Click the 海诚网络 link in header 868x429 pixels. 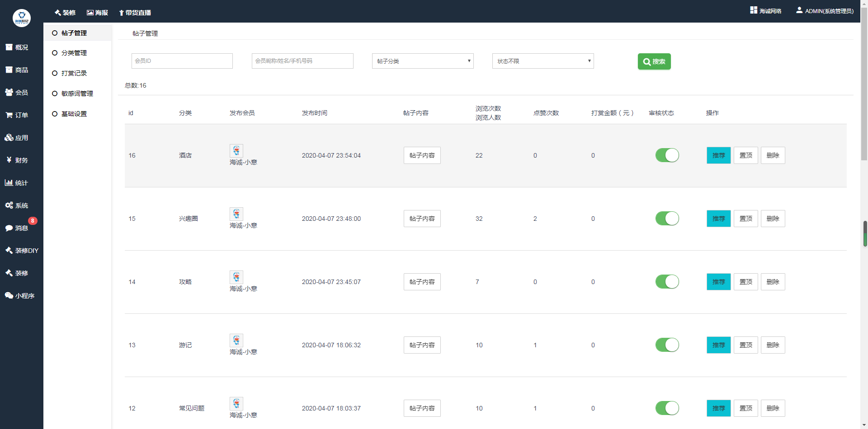[x=770, y=11]
